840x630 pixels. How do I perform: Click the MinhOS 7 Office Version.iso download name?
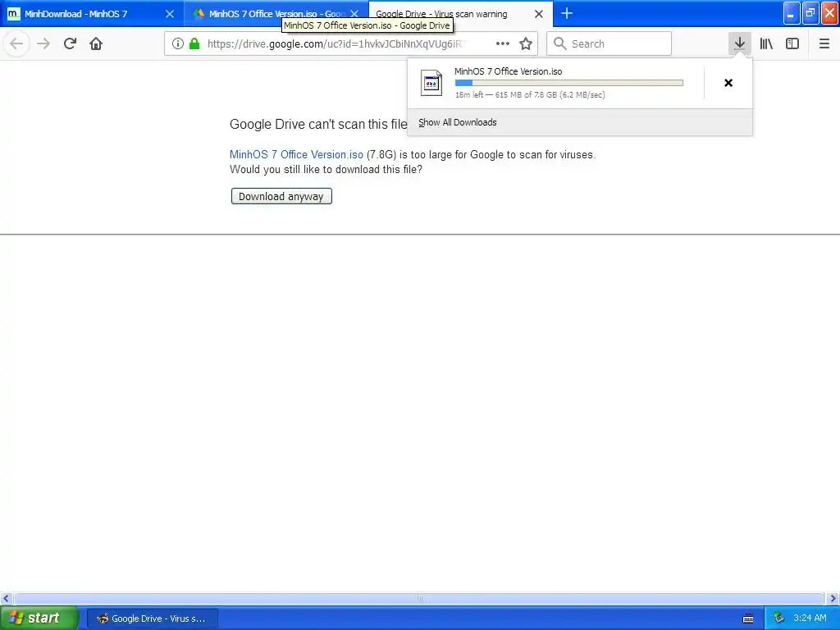(x=509, y=71)
